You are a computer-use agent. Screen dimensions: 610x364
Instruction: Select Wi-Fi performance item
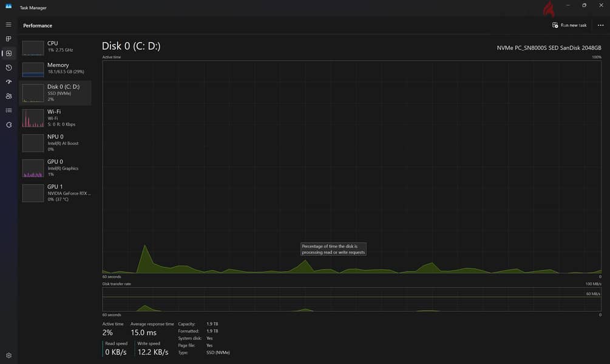coord(55,118)
